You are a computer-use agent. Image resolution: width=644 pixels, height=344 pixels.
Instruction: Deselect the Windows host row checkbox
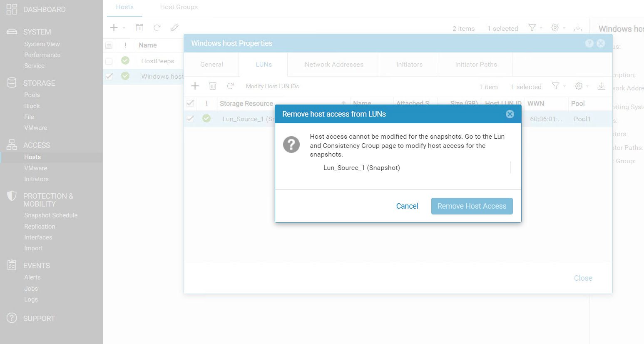109,76
